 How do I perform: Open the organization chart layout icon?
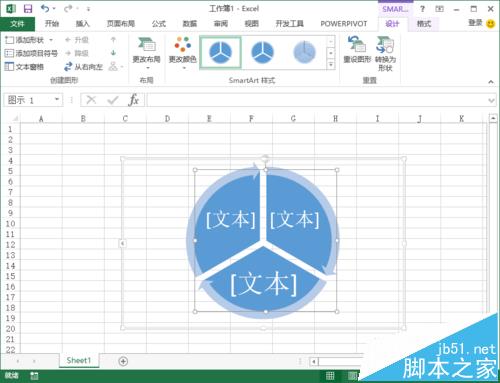click(x=115, y=67)
